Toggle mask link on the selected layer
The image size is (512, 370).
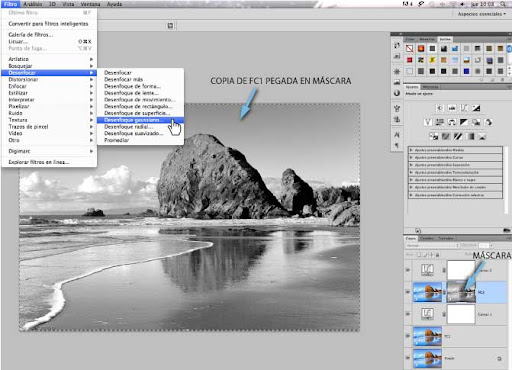(444, 292)
